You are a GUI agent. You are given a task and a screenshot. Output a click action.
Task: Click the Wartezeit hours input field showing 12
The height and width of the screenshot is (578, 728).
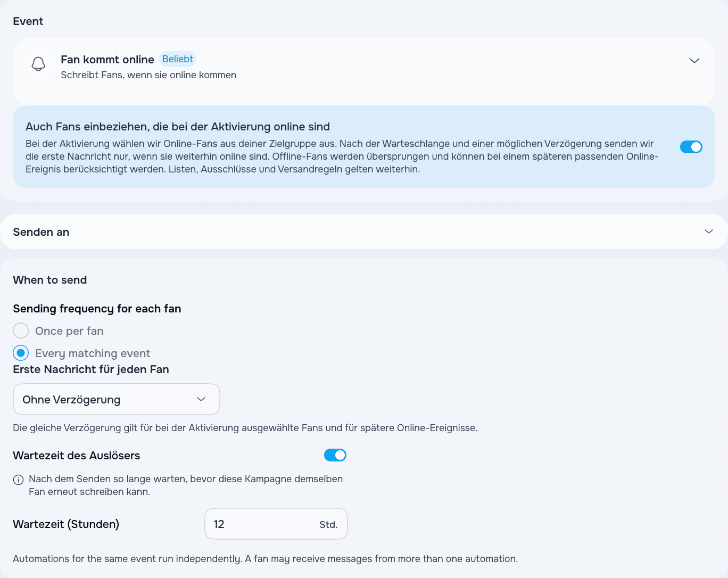[x=276, y=524]
